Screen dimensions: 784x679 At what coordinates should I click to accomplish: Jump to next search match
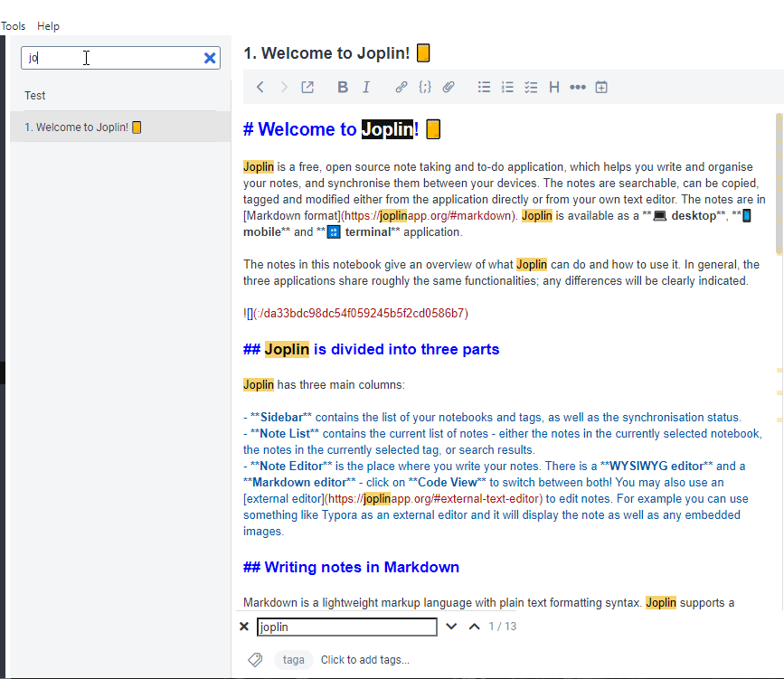[451, 627]
